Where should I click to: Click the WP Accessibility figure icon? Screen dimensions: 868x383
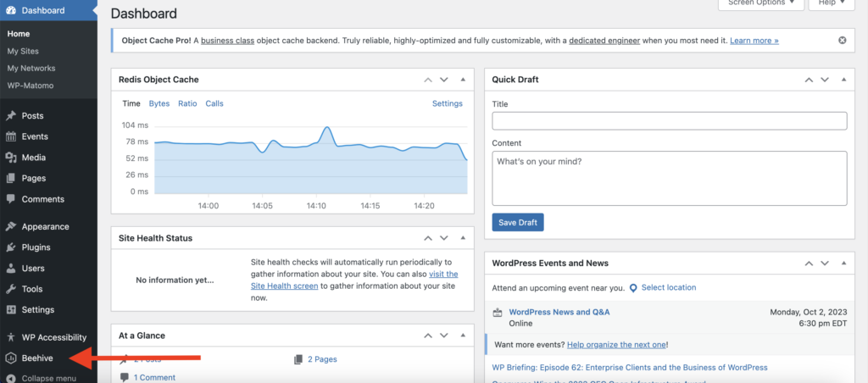(x=10, y=337)
